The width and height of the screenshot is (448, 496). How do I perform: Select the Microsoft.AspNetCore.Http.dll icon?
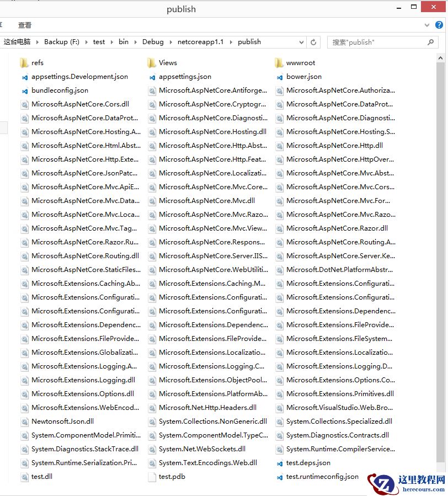point(280,146)
